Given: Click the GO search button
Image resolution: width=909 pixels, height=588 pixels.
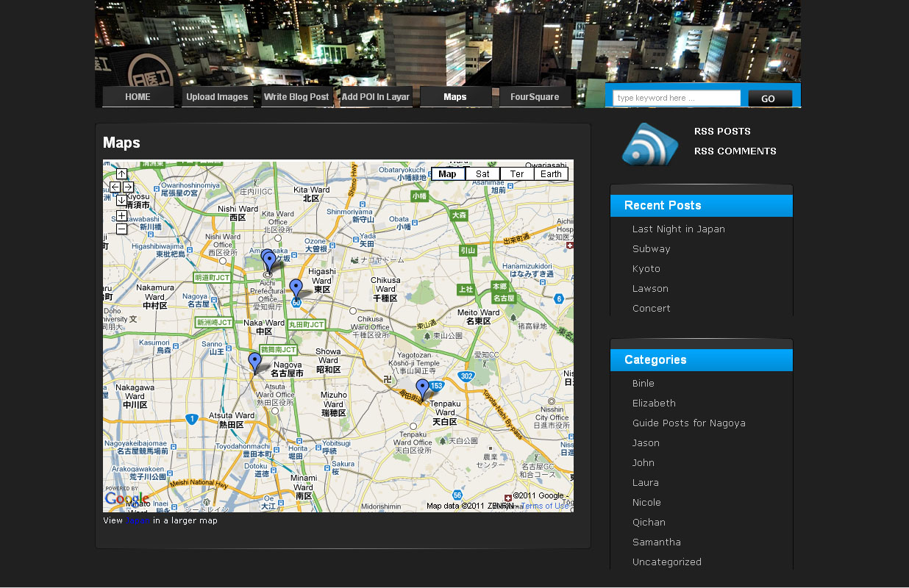Looking at the screenshot, I should pyautogui.click(x=770, y=98).
